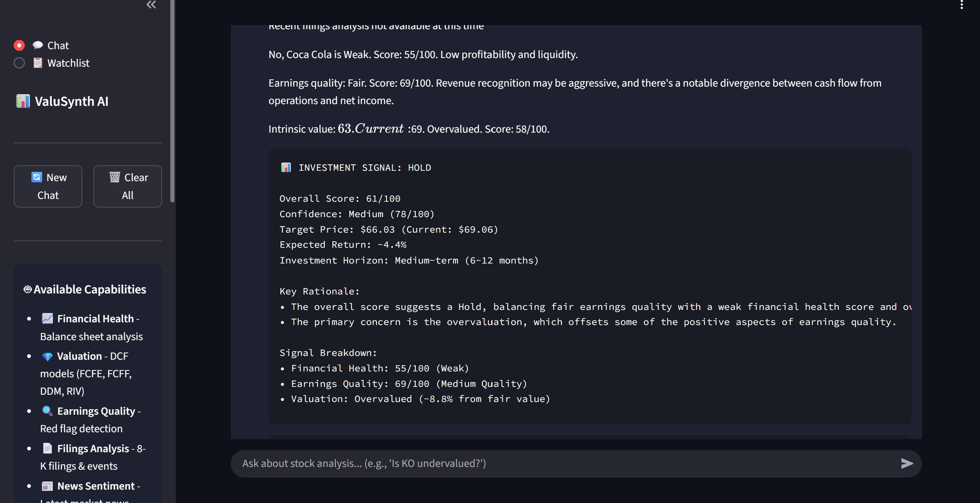The image size is (980, 503).
Task: Select the Chat radio option
Action: click(x=20, y=45)
